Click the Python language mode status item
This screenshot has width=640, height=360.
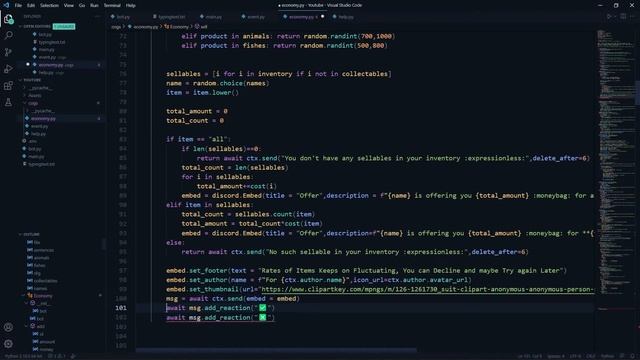pos(607,356)
